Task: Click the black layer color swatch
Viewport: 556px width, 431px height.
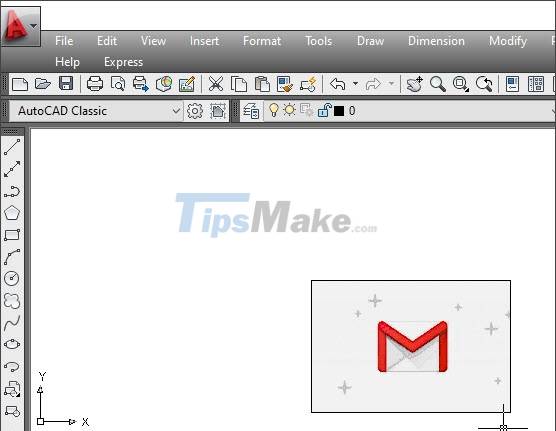Action: coord(339,111)
